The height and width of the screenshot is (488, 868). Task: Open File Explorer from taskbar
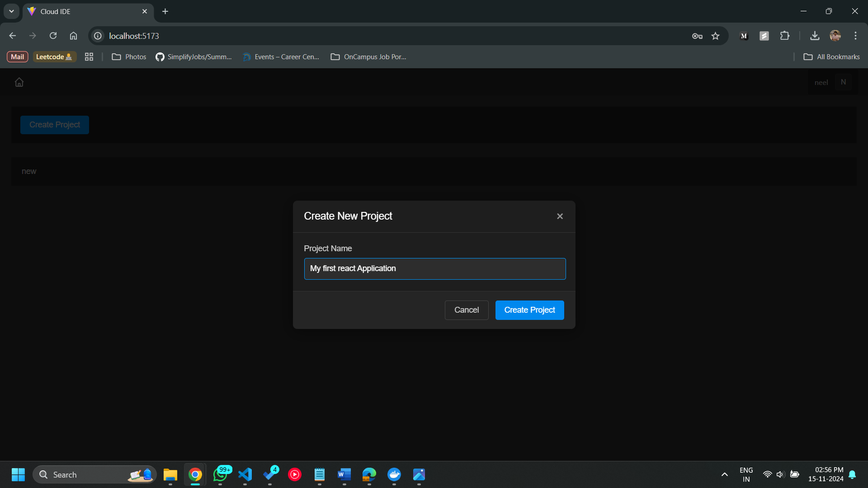pyautogui.click(x=170, y=474)
